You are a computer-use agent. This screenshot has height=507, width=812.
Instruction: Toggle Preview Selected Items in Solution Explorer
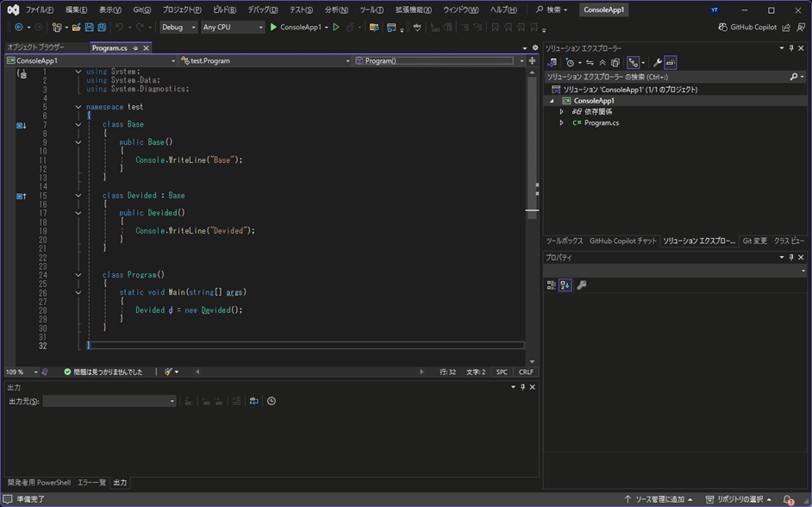click(671, 63)
